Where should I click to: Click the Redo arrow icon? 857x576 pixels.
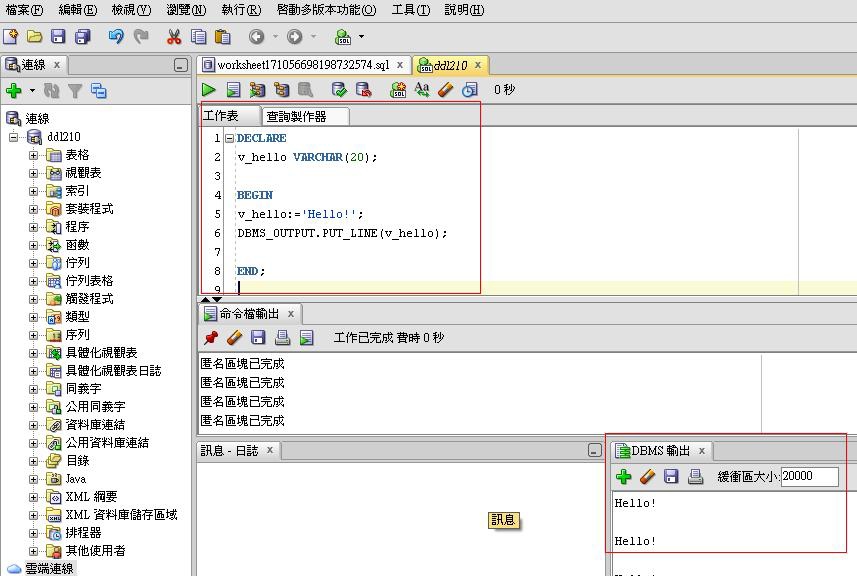click(142, 37)
